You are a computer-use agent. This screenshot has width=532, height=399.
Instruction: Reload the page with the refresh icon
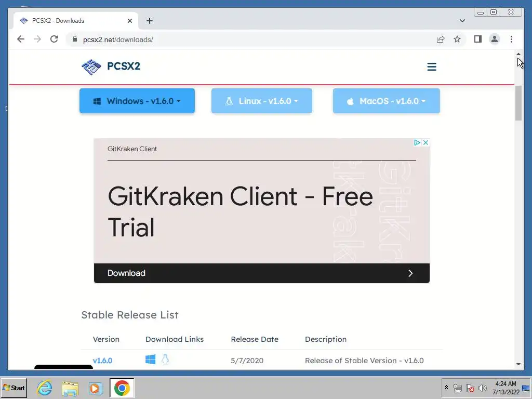(x=54, y=39)
